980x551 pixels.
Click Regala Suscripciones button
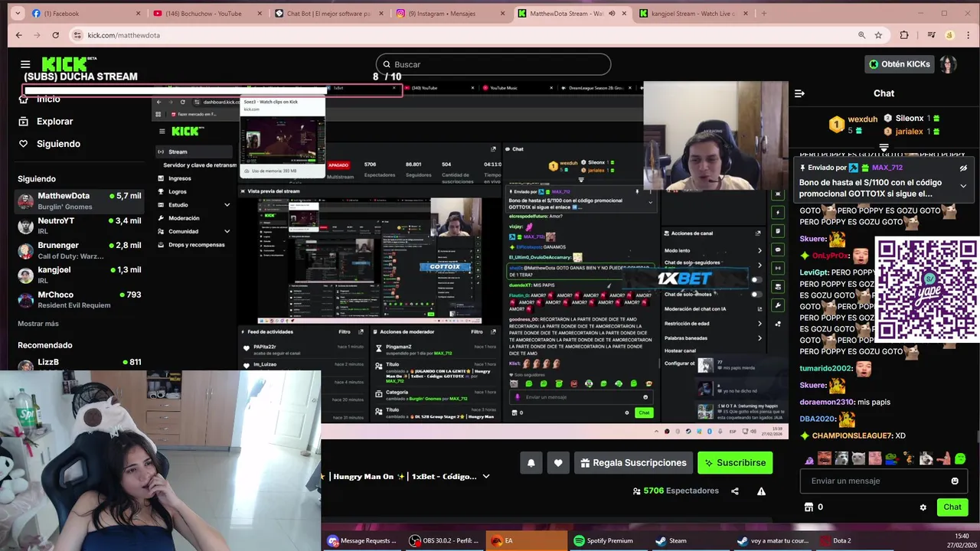[632, 462]
